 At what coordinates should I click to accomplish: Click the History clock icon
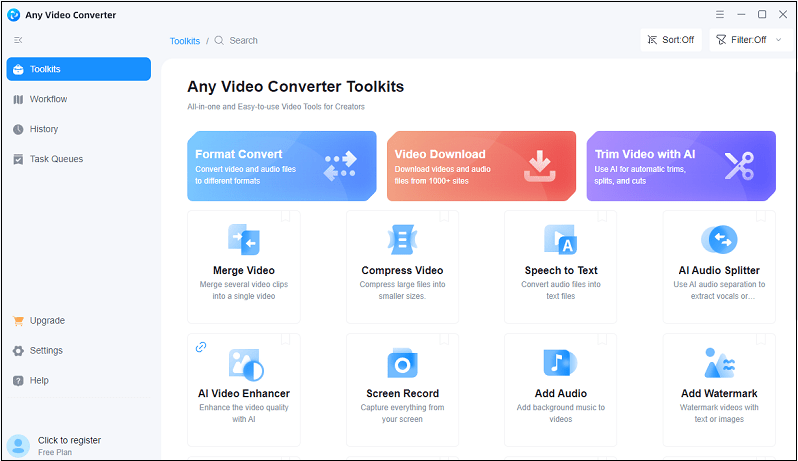click(x=18, y=129)
